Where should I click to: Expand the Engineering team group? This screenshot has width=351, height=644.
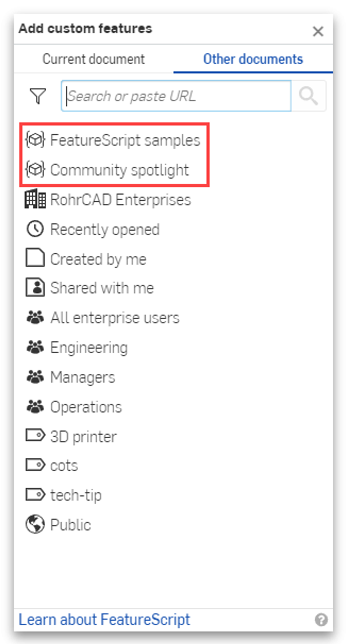click(x=89, y=347)
